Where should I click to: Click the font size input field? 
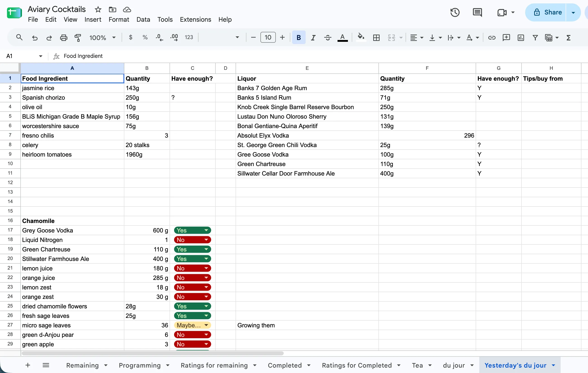tap(268, 37)
